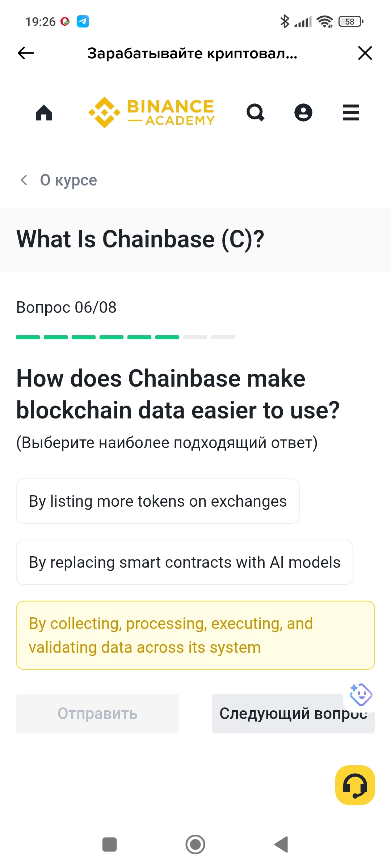Tap the seventh gray progress segment
391x868 pixels.
[195, 337]
